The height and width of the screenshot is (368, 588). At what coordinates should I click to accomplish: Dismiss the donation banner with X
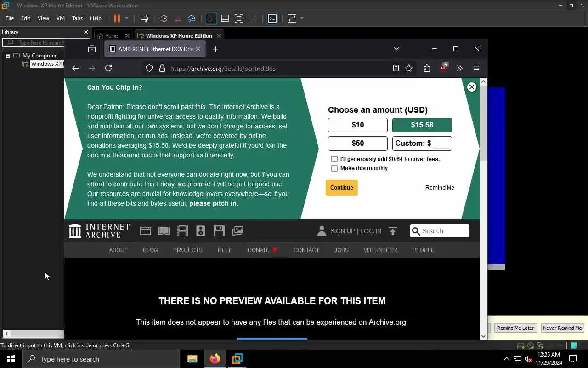(471, 87)
